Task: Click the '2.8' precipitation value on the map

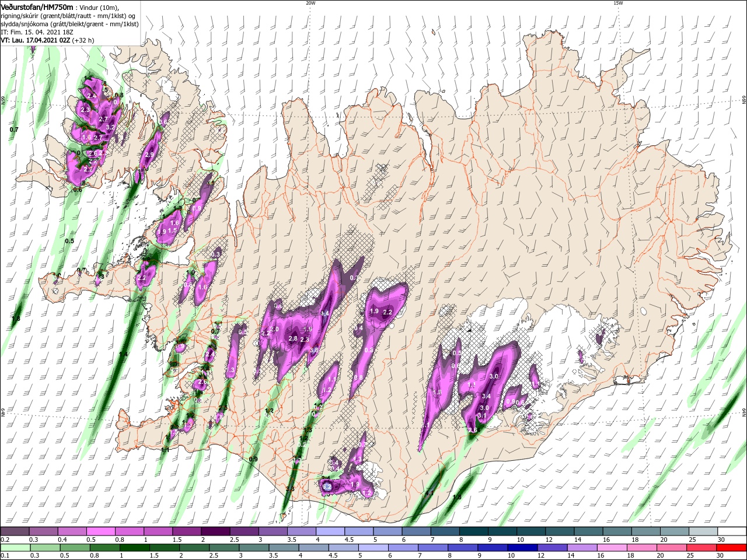Action: pos(293,338)
